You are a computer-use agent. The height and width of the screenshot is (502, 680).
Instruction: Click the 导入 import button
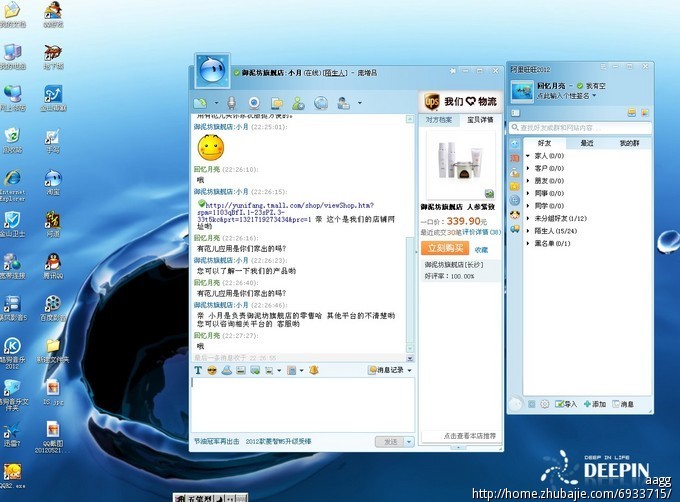click(566, 404)
